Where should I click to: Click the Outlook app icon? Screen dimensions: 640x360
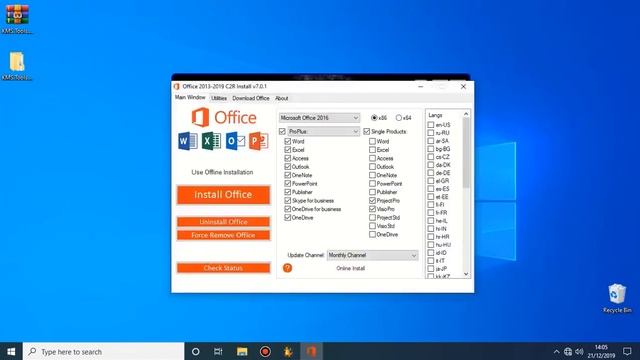235,141
